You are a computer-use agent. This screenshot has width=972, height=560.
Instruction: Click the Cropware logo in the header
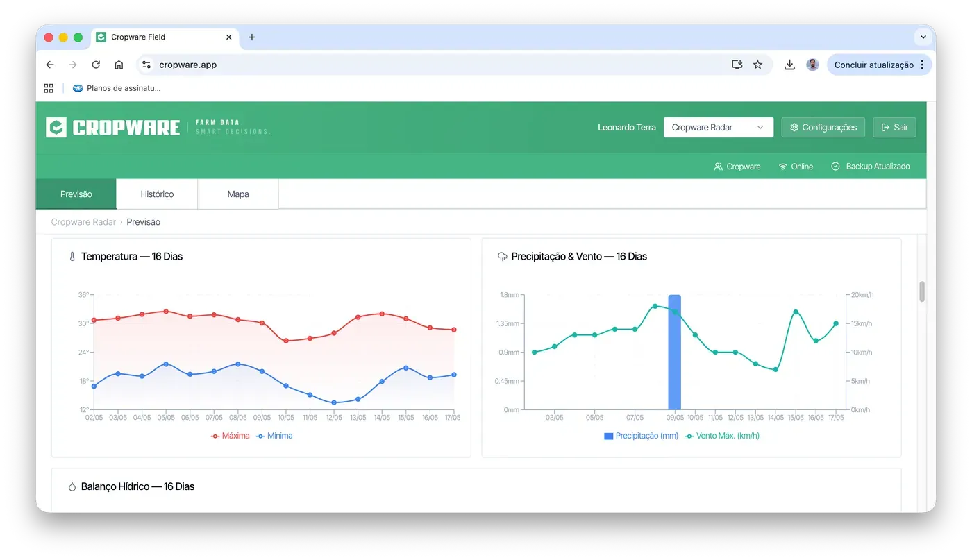[x=112, y=128]
